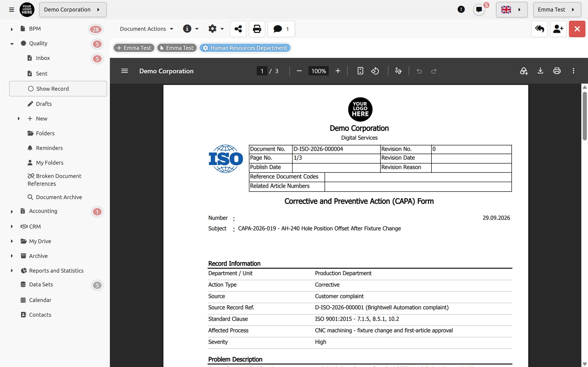
Task: Click the alert exclamation icon in header
Action: [x=461, y=10]
